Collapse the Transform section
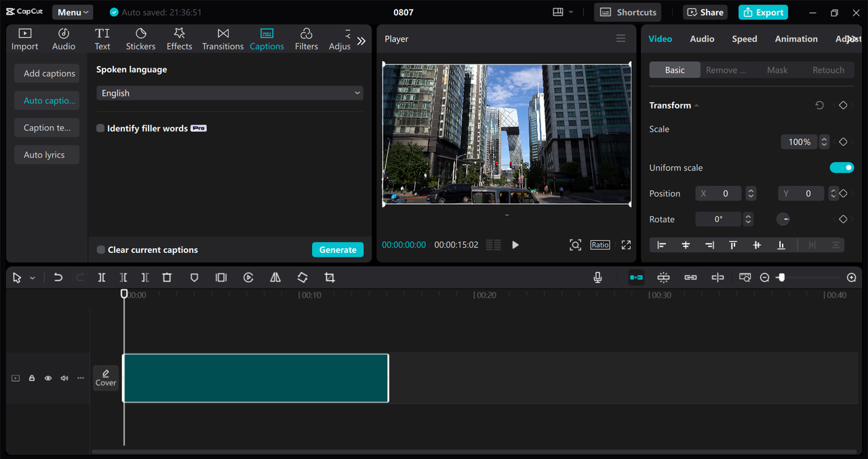The height and width of the screenshot is (459, 868). tap(696, 106)
